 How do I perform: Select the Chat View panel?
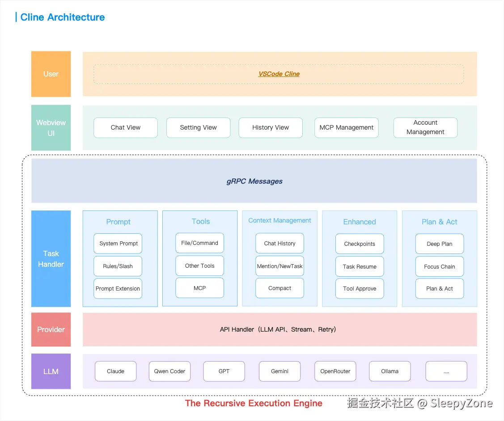pos(125,127)
